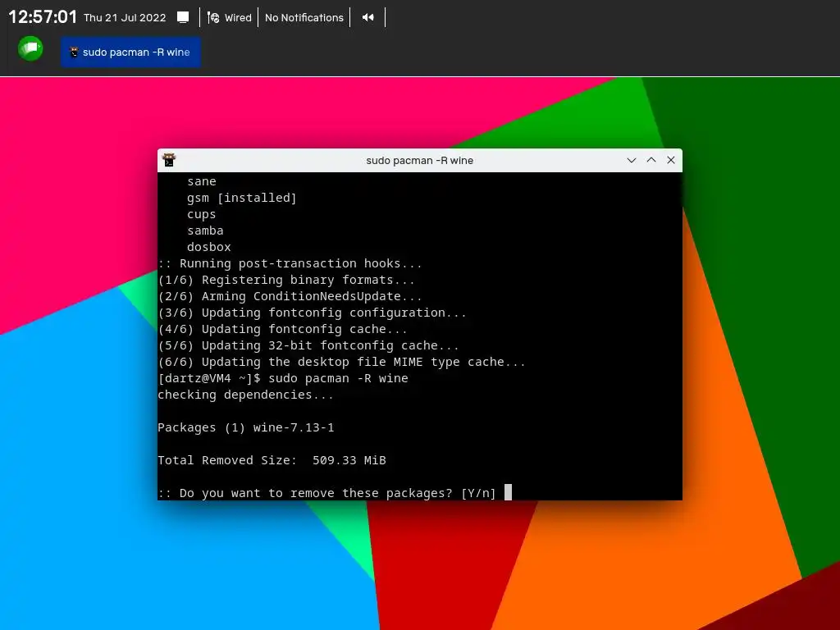Viewport: 840px width, 630px height.
Task: Open the green application launcher icon
Action: pos(30,48)
